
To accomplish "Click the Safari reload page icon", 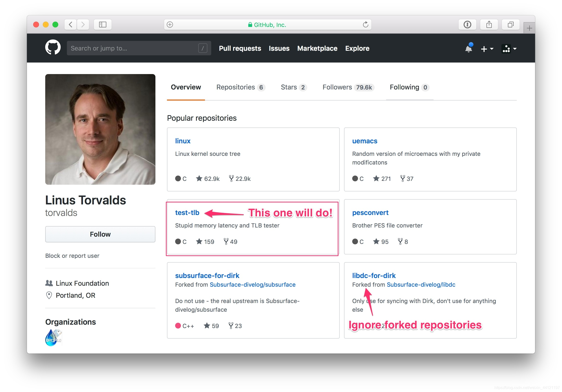I will 365,25.
